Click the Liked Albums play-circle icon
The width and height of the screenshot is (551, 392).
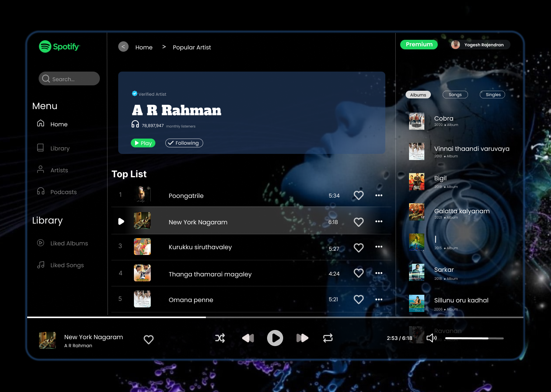coord(41,243)
